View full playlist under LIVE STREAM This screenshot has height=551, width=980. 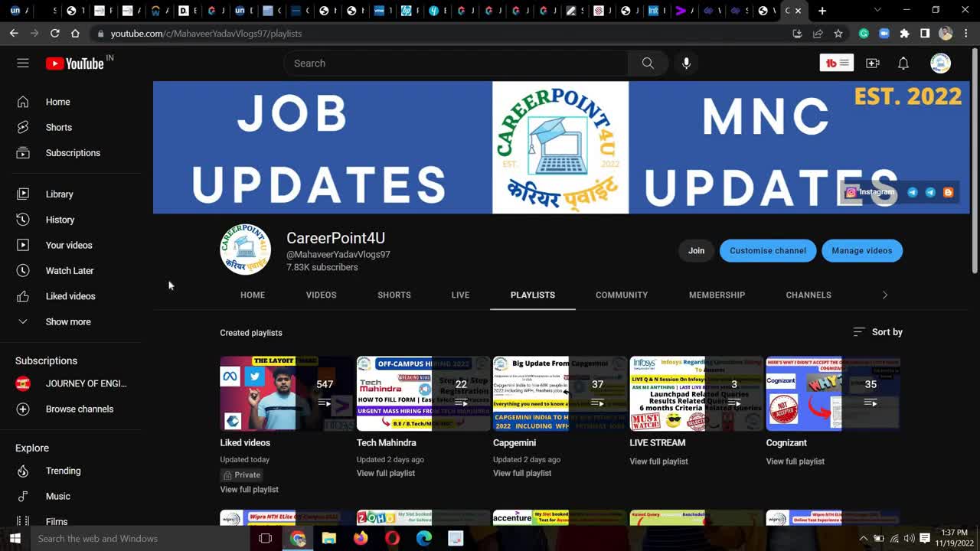[x=658, y=461]
